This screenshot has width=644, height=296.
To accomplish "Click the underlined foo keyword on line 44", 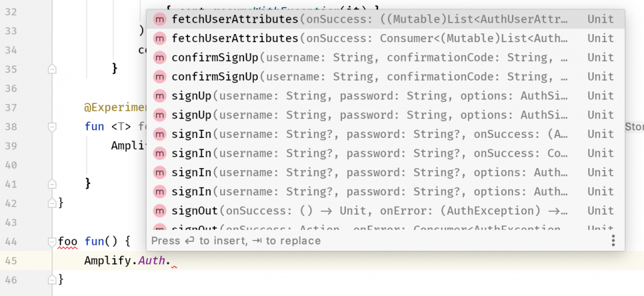I will 67,241.
